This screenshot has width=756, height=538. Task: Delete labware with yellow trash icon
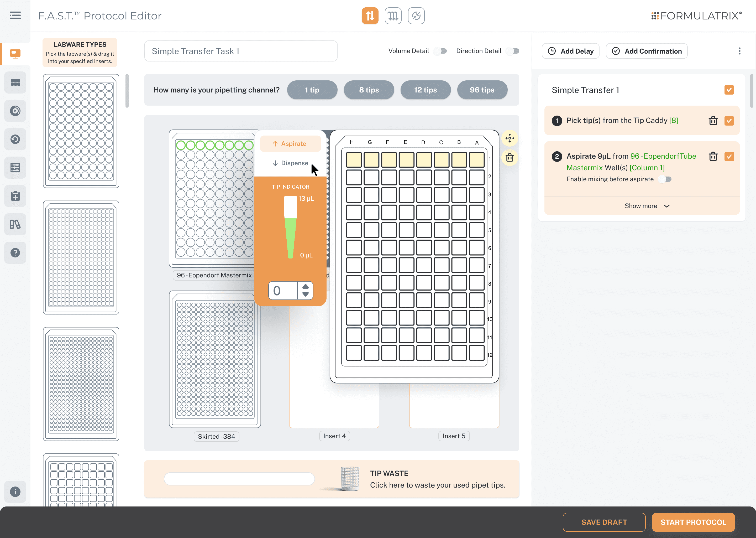tap(510, 157)
